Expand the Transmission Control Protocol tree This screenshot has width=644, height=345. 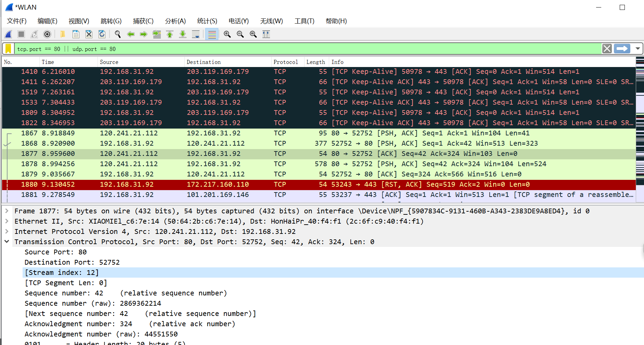7,242
